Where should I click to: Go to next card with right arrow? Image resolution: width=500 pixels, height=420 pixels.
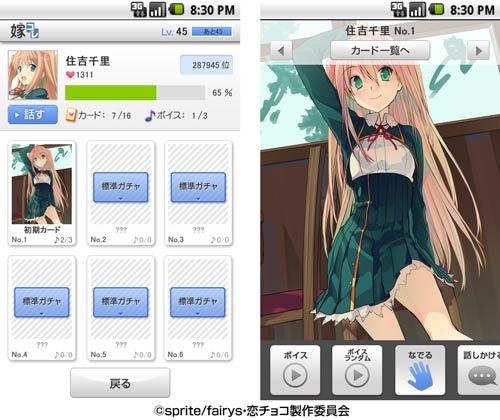pyautogui.click(x=479, y=51)
